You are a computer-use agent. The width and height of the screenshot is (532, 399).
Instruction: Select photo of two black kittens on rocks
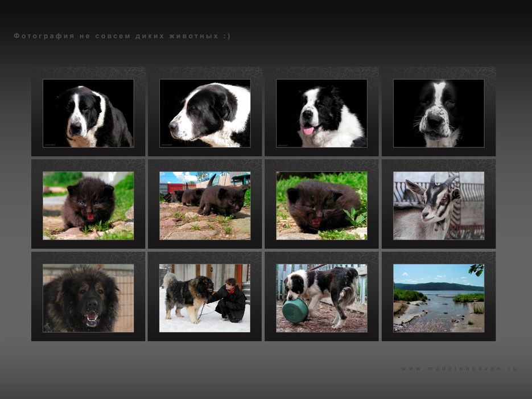click(205, 205)
